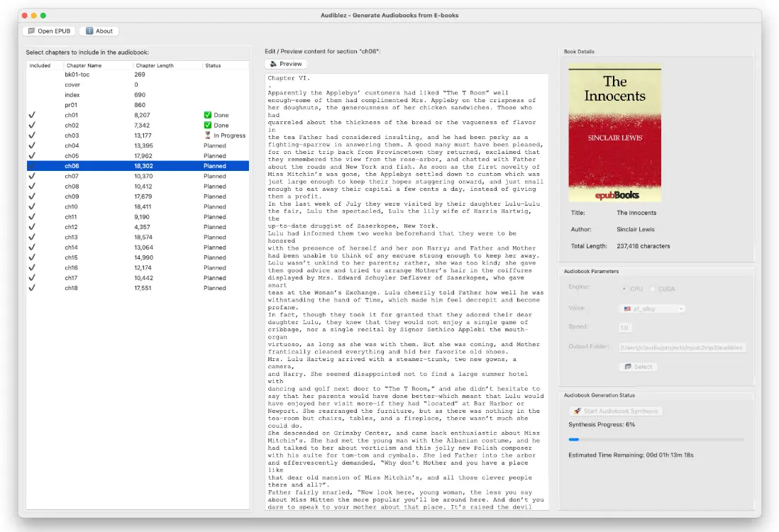This screenshot has width=779, height=532.
Task: Select the pr01 chapter row
Action: (x=138, y=105)
